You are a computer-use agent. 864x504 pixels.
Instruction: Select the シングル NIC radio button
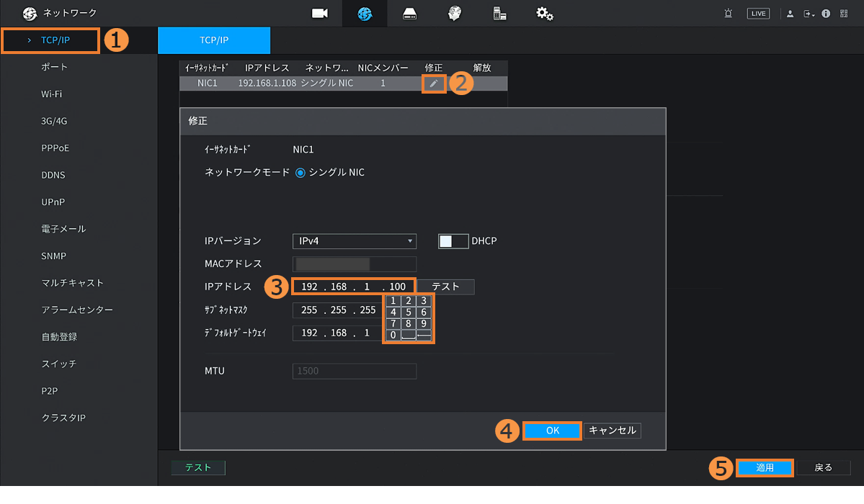tap(300, 173)
